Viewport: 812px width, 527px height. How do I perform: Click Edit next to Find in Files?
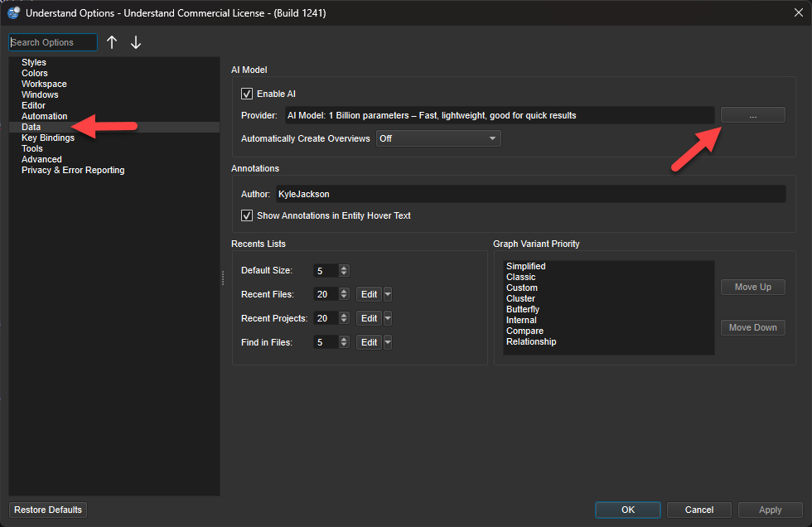point(369,342)
